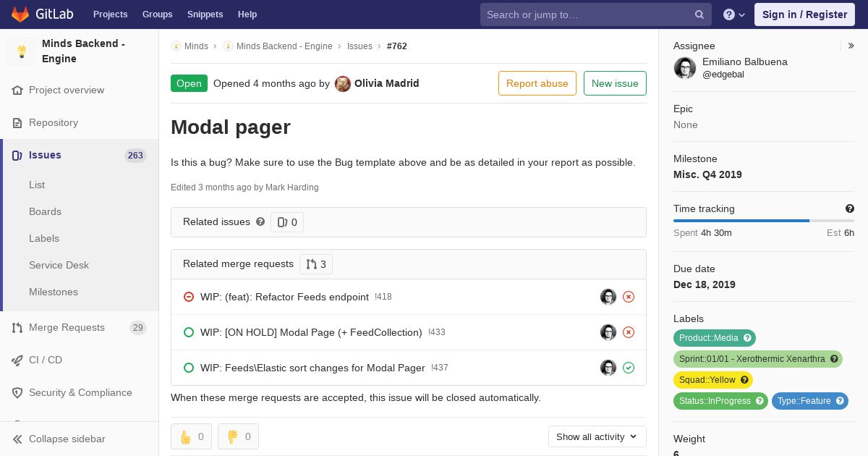868x456 pixels.
Task: Click the Report abuse button
Action: point(537,83)
